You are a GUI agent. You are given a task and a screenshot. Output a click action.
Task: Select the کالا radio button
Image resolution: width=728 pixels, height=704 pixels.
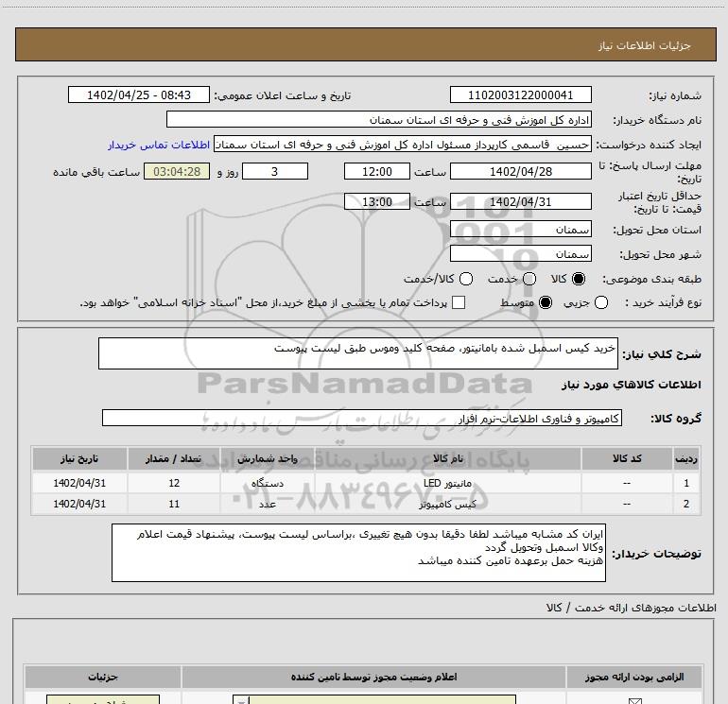coord(579,279)
